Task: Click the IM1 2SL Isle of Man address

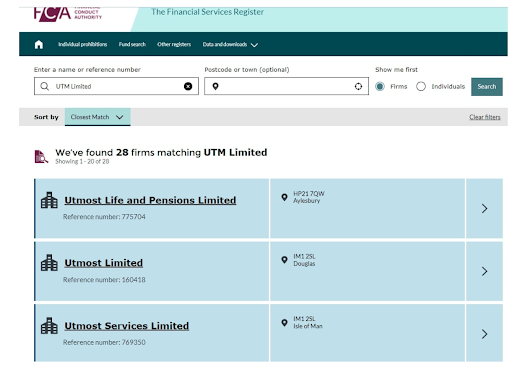Action: tap(308, 323)
